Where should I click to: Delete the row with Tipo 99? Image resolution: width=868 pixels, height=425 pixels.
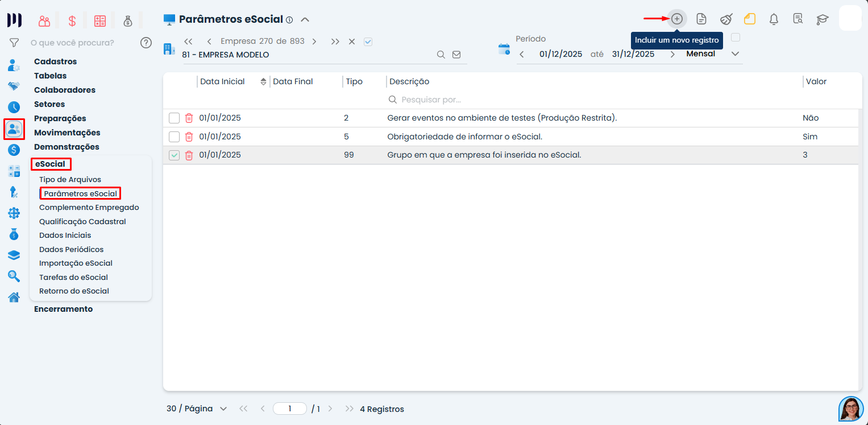[189, 155]
